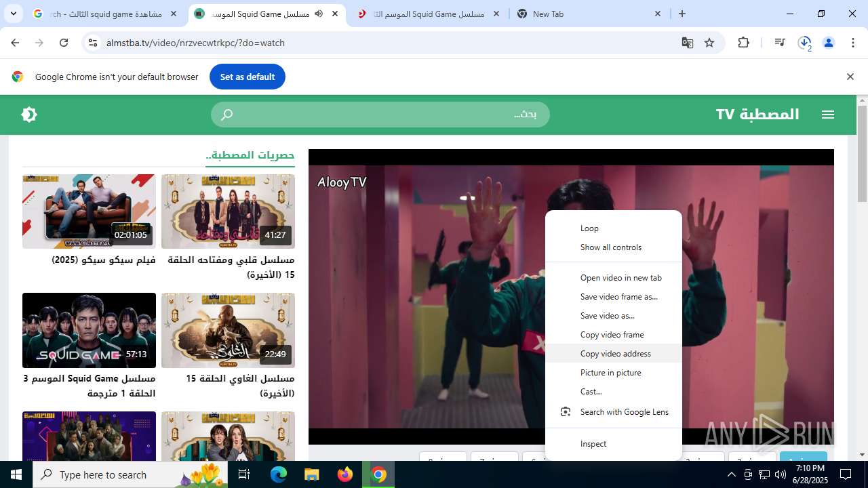Dismiss the default browser infobar
868x488 pixels.
(x=850, y=77)
